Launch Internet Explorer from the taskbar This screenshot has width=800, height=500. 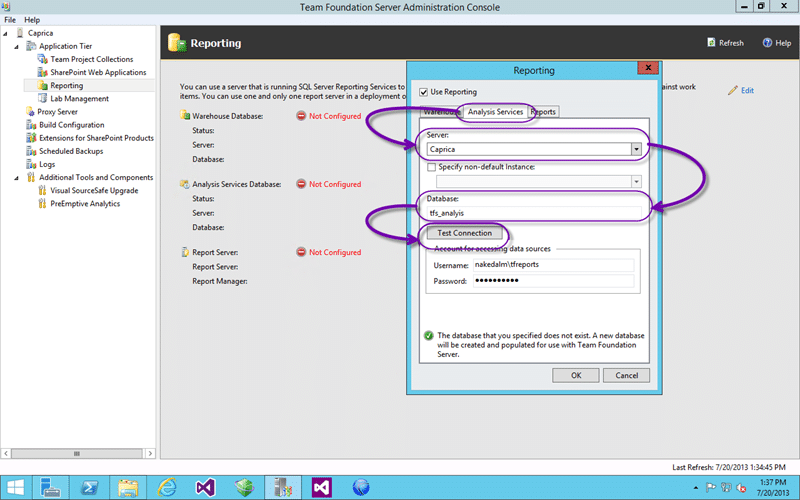click(167, 488)
